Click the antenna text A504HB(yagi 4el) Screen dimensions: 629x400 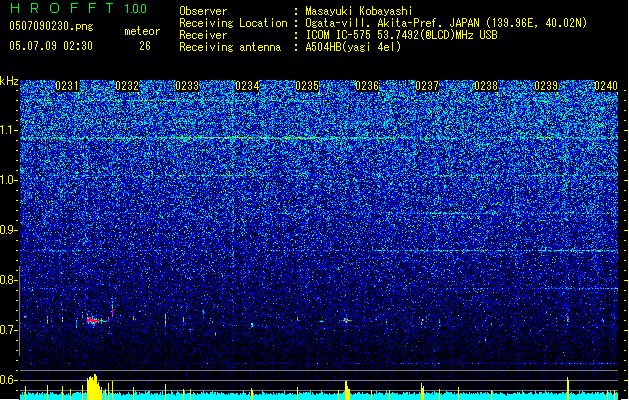coord(353,47)
